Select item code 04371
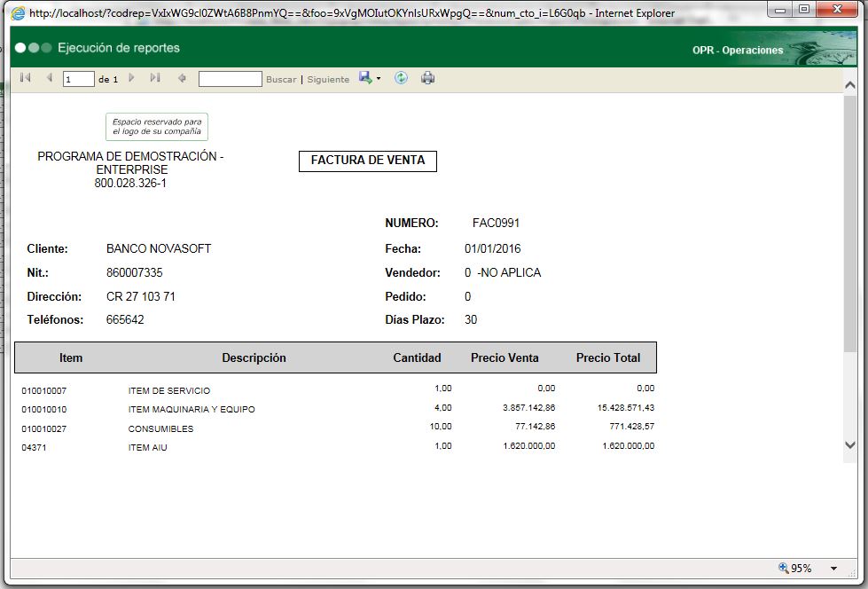The image size is (868, 589). [x=34, y=448]
